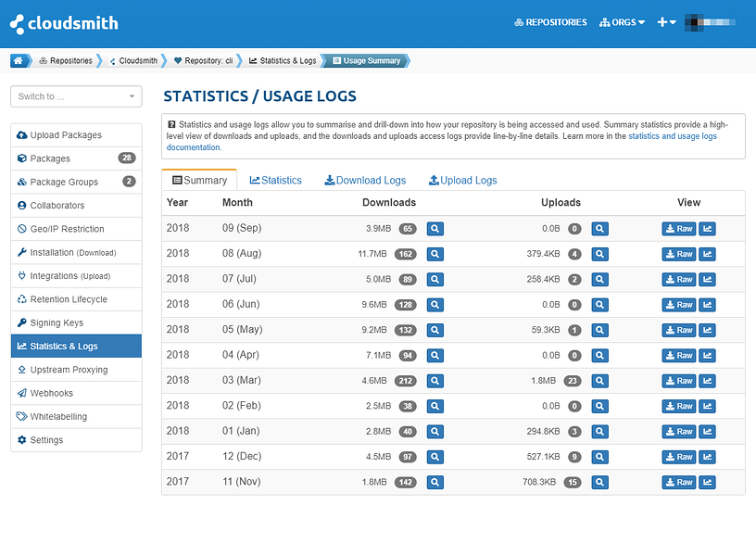Open repository Settings in sidebar
The image size is (756, 556).
click(x=76, y=440)
